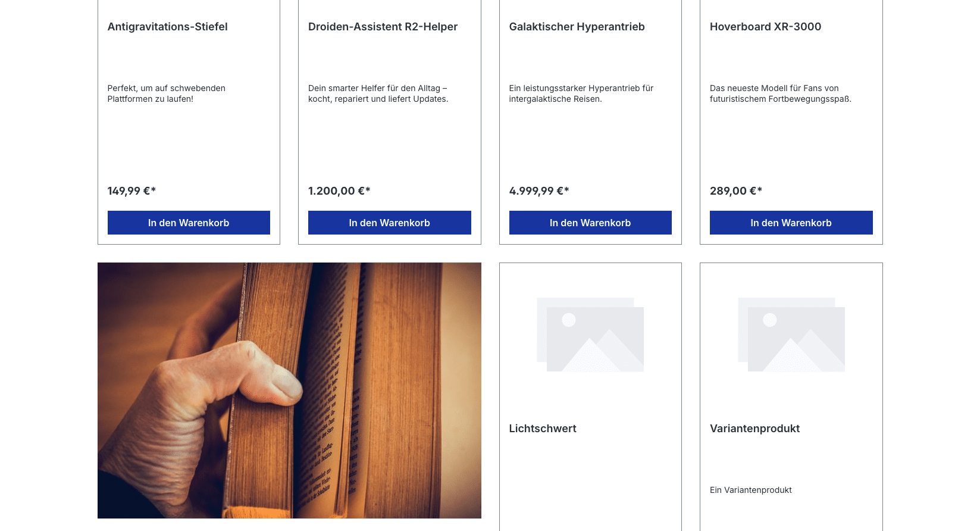This screenshot has width=980, height=531.
Task: Add Droiden-Assistent R2-Helper to the Warenkorb
Action: pyautogui.click(x=390, y=223)
